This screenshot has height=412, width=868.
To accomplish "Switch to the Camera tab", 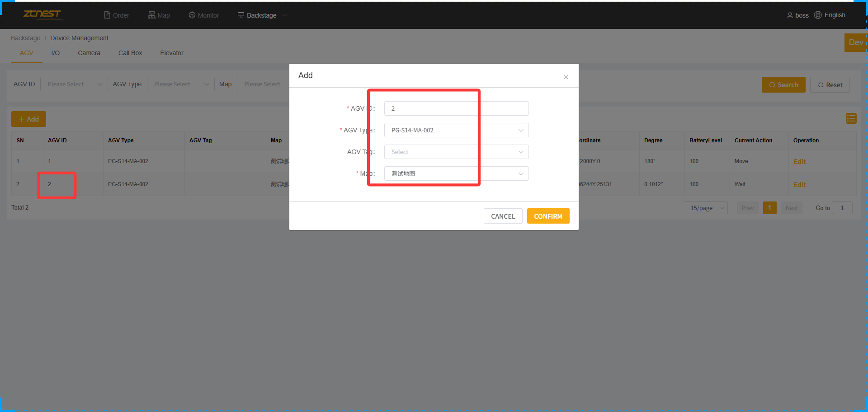I will (x=89, y=53).
